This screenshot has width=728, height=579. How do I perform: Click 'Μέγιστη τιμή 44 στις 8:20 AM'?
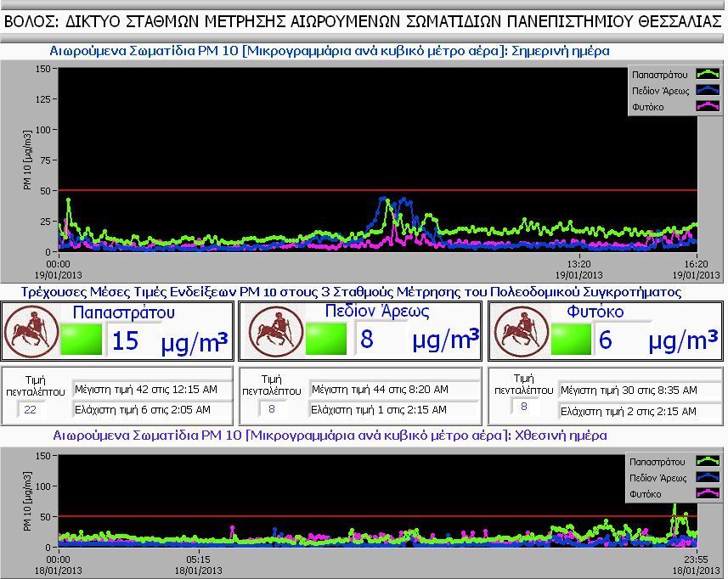point(380,389)
